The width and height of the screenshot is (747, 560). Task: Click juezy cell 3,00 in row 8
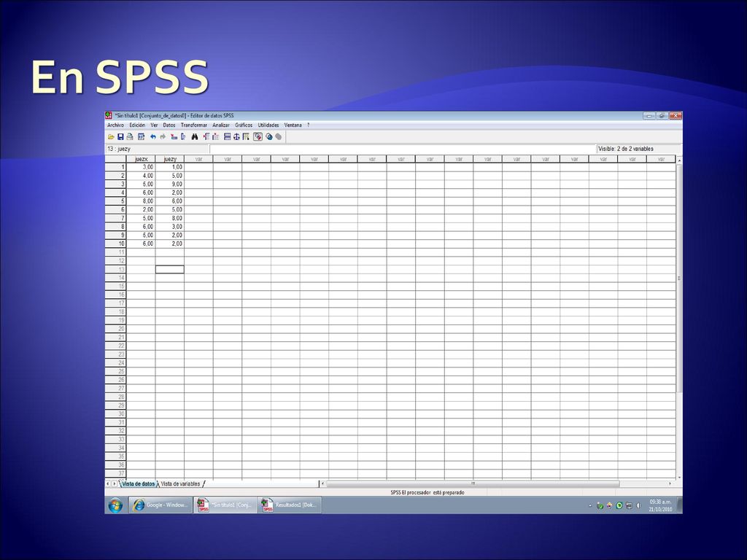click(170, 227)
